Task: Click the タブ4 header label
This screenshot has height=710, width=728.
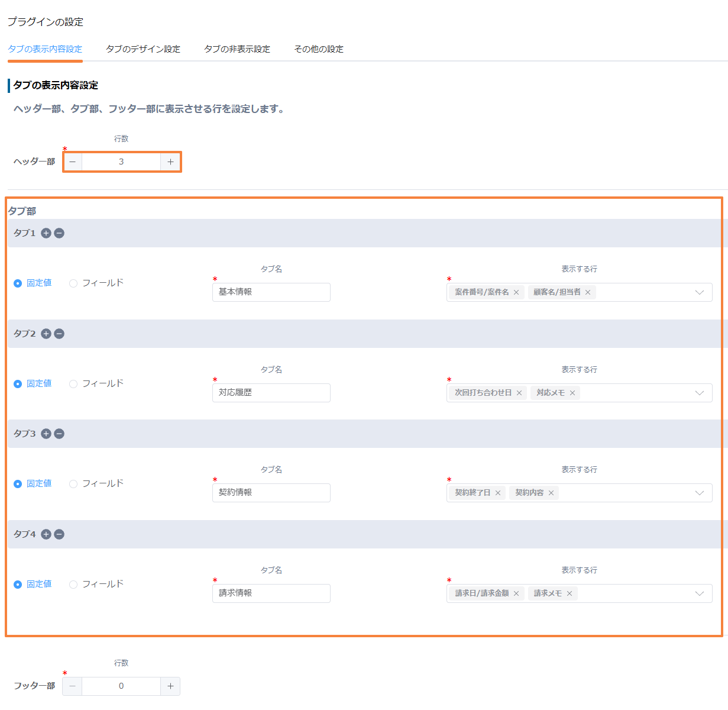Action: (25, 534)
